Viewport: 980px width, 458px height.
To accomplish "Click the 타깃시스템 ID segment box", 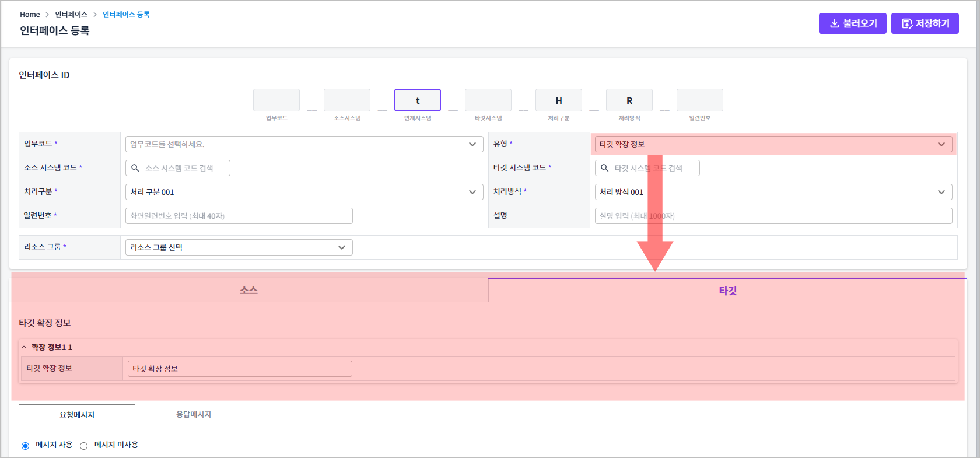I will point(488,100).
